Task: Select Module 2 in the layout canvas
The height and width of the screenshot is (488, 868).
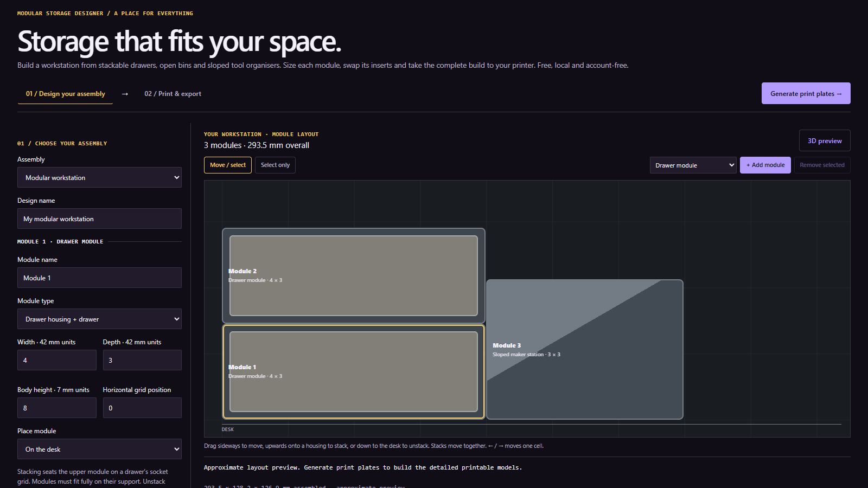Action: click(x=354, y=275)
